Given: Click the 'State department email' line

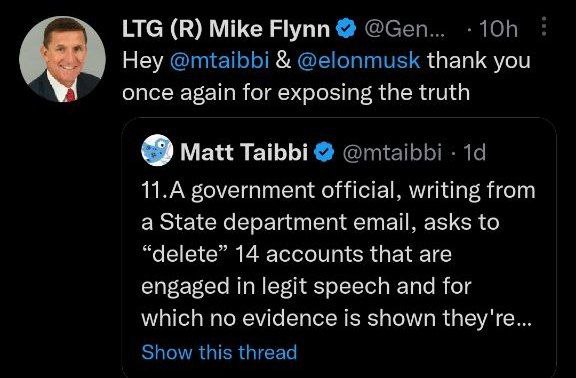Looking at the screenshot, I should click(x=320, y=222).
